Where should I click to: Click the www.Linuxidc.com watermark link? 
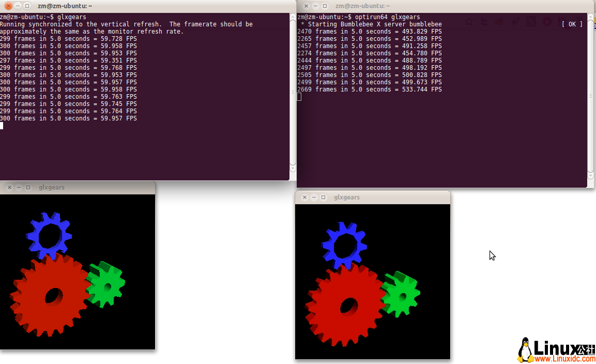coord(565,358)
